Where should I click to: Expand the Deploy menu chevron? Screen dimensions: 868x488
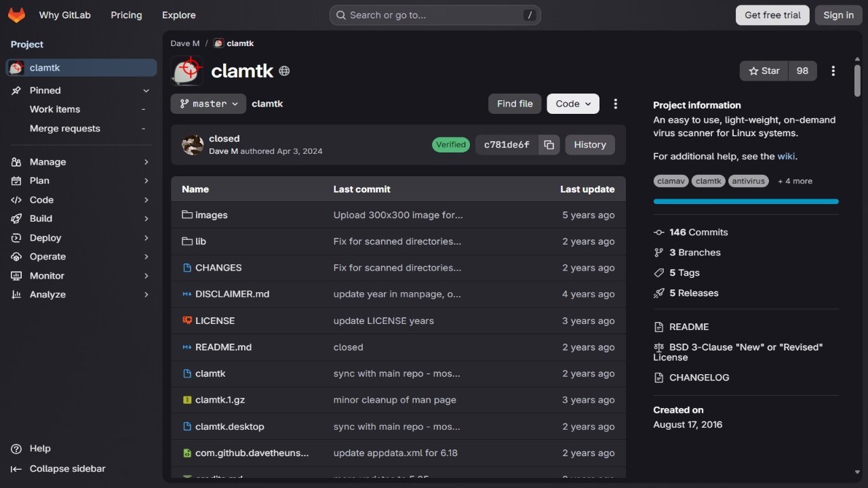click(146, 238)
